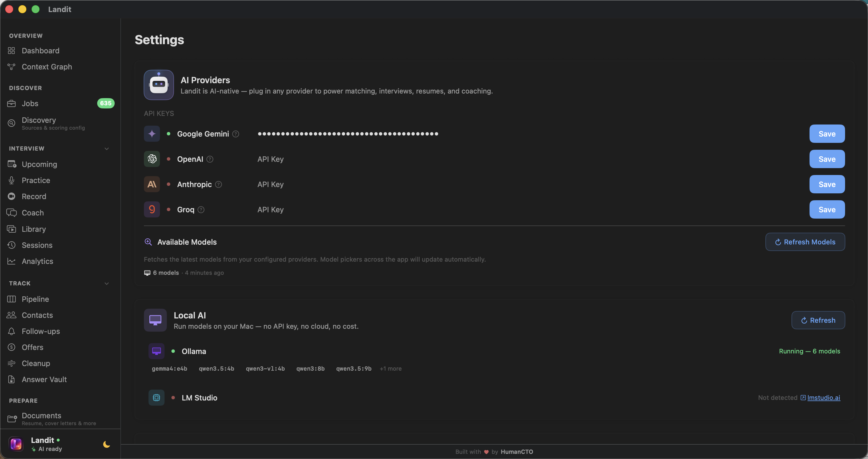The image size is (868, 459).
Task: Click the Refresh Models button
Action: tap(805, 242)
